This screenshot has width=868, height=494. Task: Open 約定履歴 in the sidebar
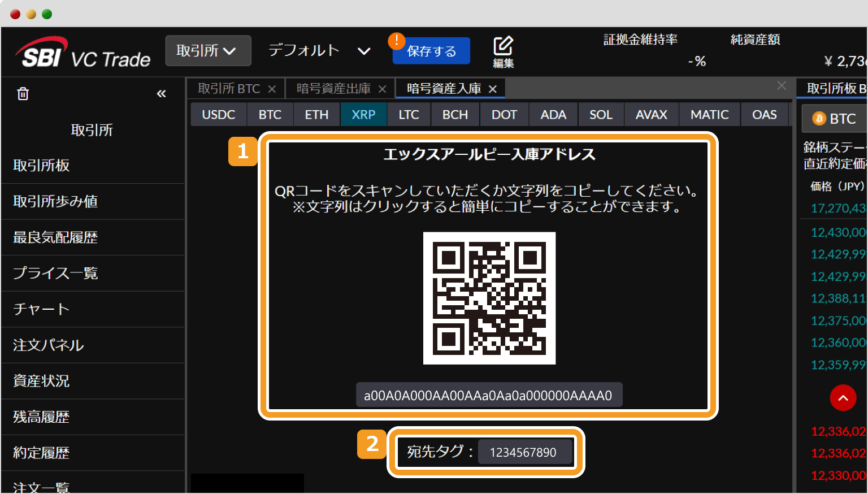pyautogui.click(x=93, y=453)
